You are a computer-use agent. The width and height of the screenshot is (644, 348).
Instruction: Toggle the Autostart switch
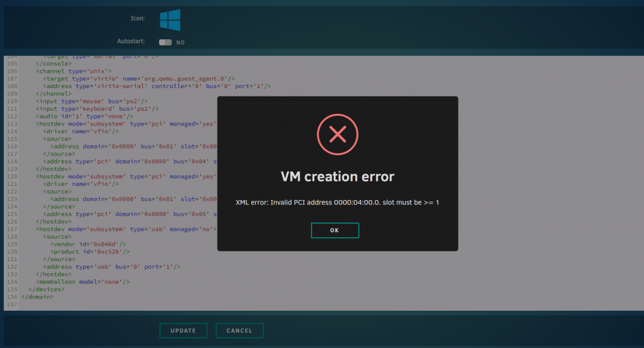165,42
